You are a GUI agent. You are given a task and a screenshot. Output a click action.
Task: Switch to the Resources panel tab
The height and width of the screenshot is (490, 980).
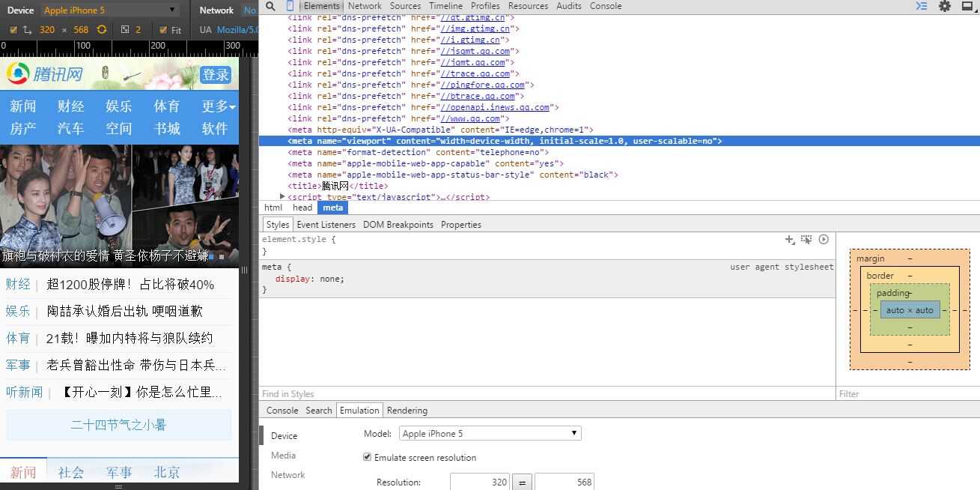(x=528, y=6)
